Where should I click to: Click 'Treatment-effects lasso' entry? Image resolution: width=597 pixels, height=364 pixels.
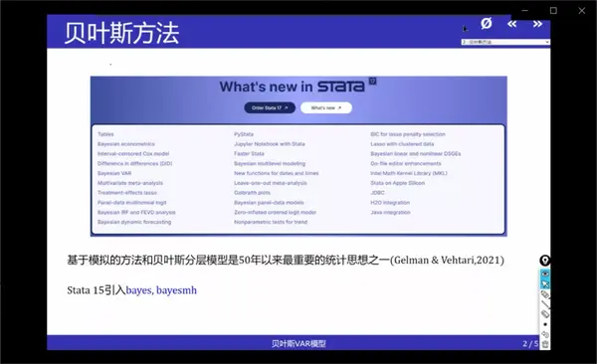(127, 193)
